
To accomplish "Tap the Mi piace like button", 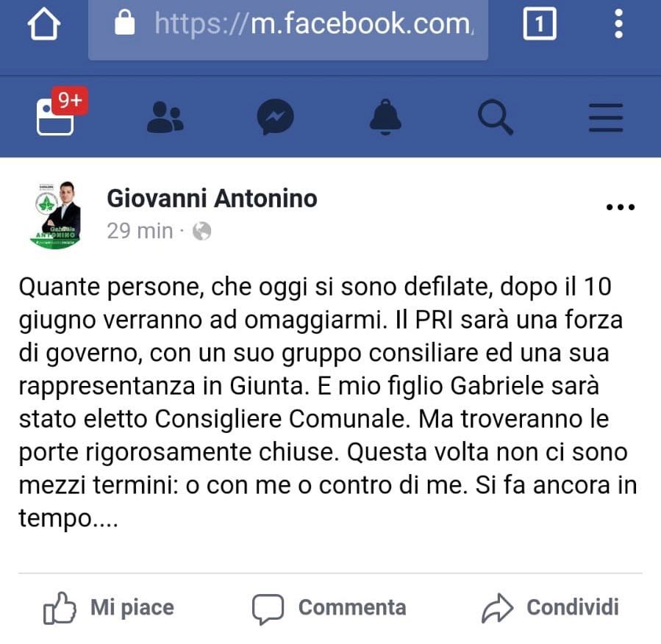I will point(109,608).
